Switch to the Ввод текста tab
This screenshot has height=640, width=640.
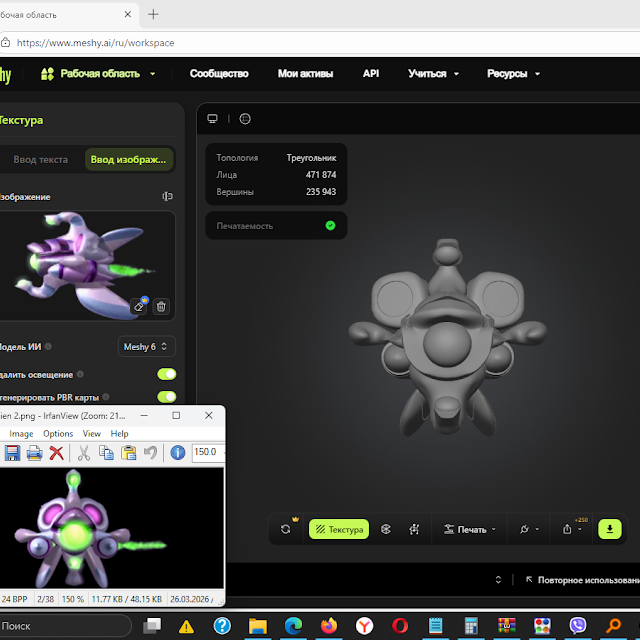pos(41,159)
